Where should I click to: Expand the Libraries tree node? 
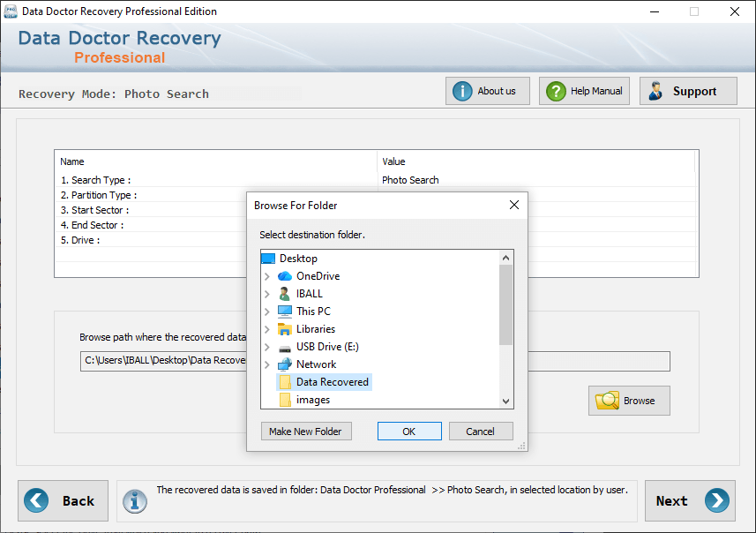tap(266, 329)
